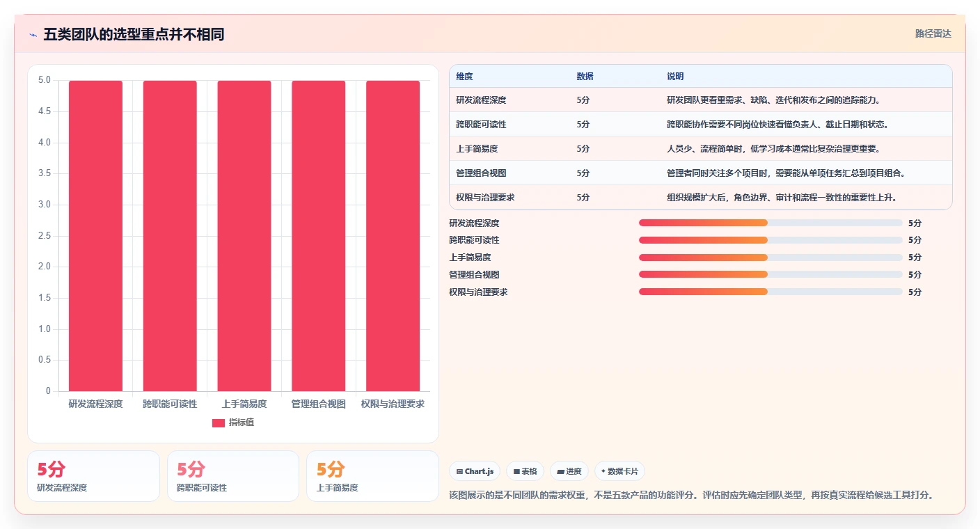Click the 管理组合视图 label on the chart x-axis
980x529 pixels.
coord(319,404)
